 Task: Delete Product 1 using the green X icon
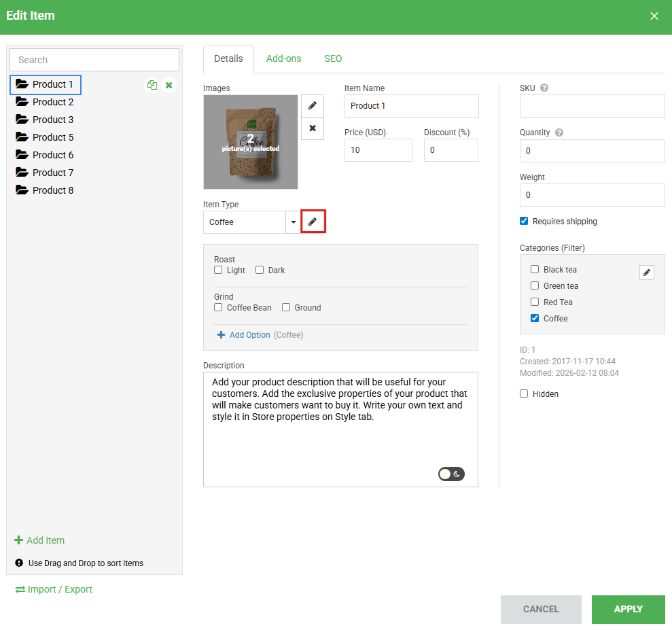(169, 85)
